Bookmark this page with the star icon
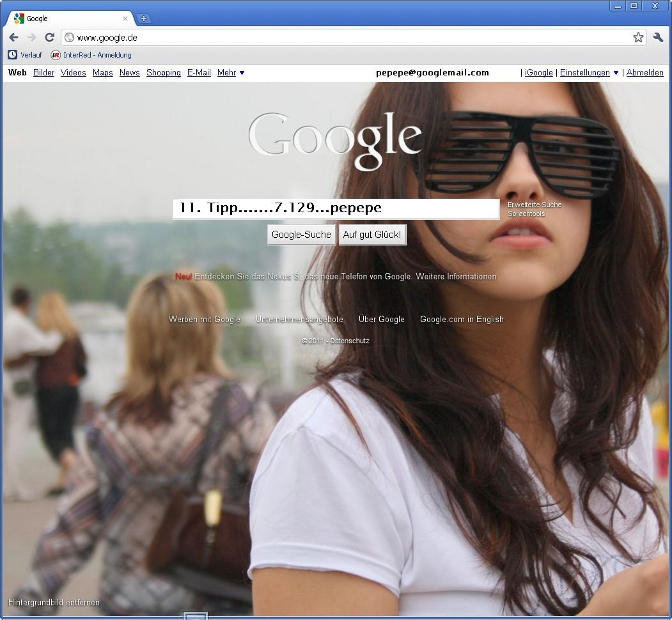 (638, 38)
